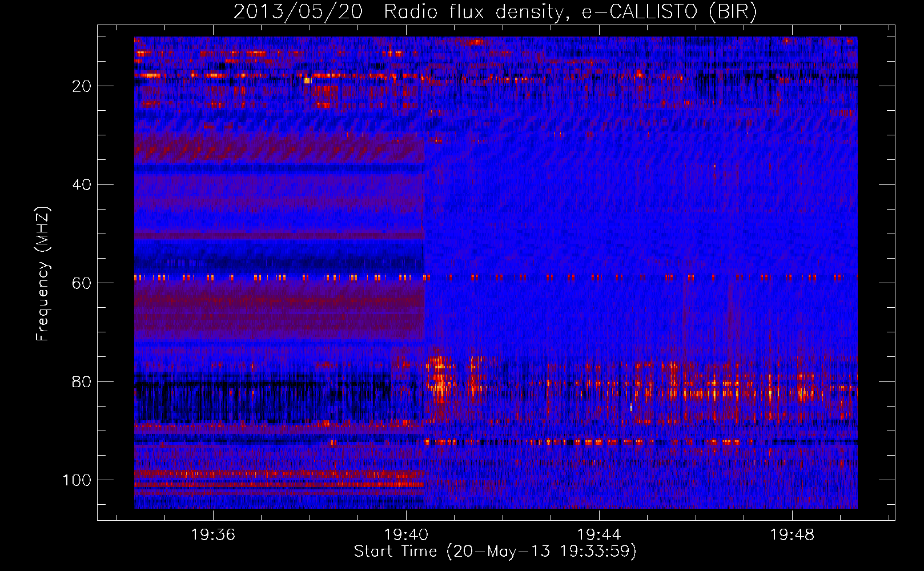Click the 60 frequency tick label
The image size is (924, 571).
coord(82,283)
